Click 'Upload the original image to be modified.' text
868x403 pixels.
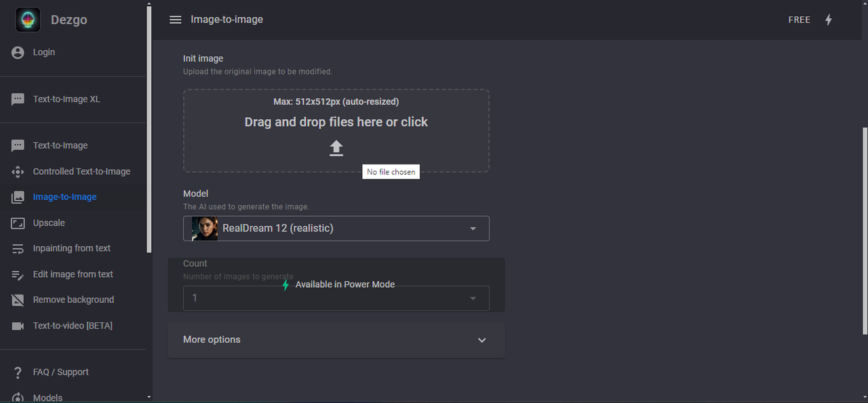point(258,71)
